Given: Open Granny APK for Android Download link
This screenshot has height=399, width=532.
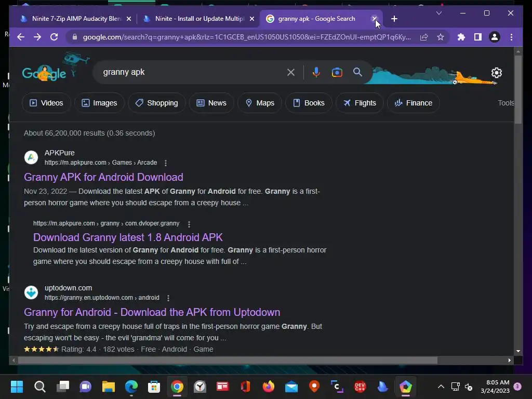Looking at the screenshot, I should click(103, 177).
